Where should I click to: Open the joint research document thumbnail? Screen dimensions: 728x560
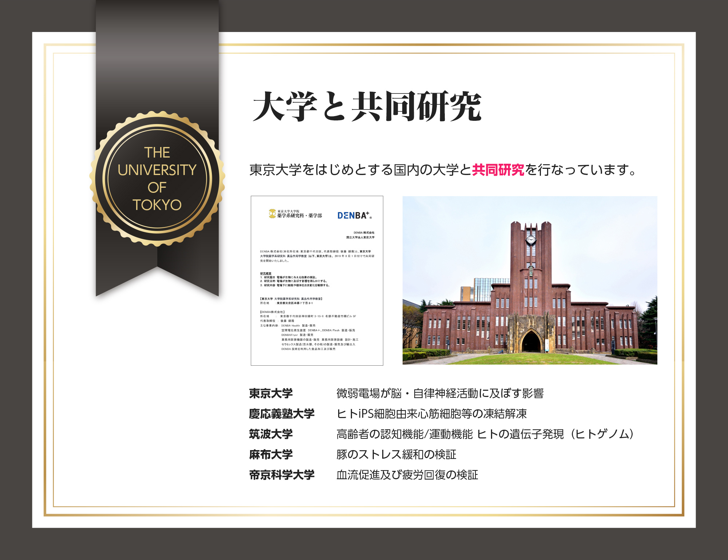pyautogui.click(x=317, y=281)
